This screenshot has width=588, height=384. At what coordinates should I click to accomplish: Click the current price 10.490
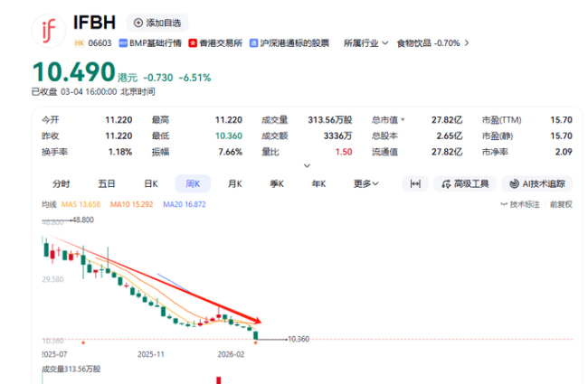pyautogui.click(x=74, y=72)
